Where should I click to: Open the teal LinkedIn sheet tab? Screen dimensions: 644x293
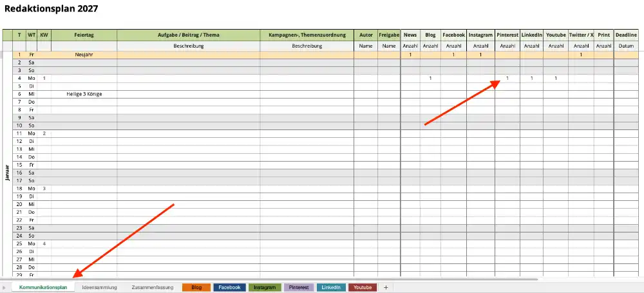(331, 287)
